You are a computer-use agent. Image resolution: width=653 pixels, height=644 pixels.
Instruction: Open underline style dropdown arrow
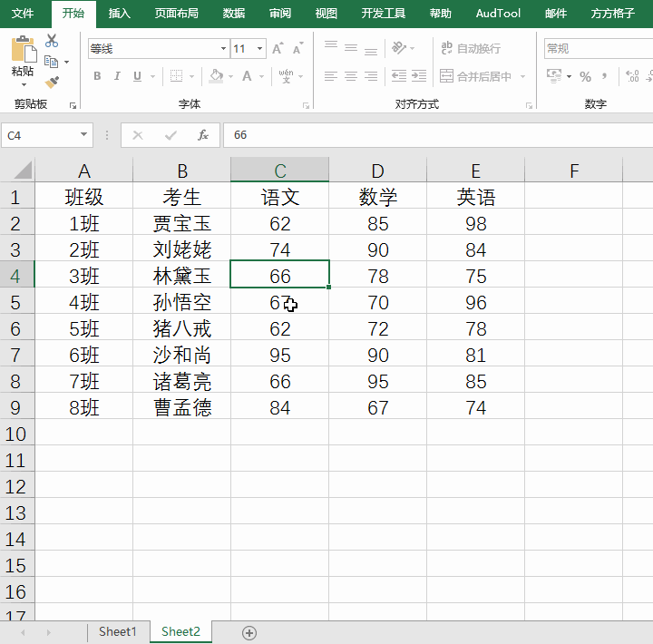[x=152, y=76]
